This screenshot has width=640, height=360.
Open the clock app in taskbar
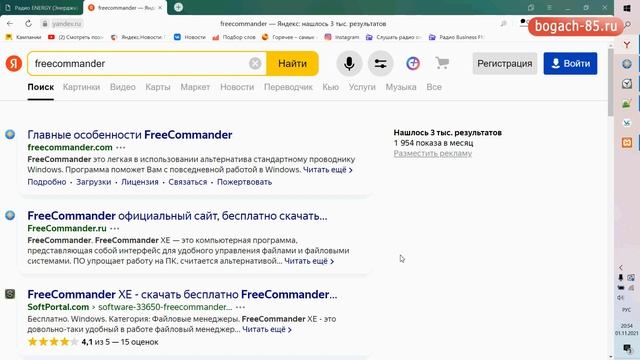coord(627,84)
